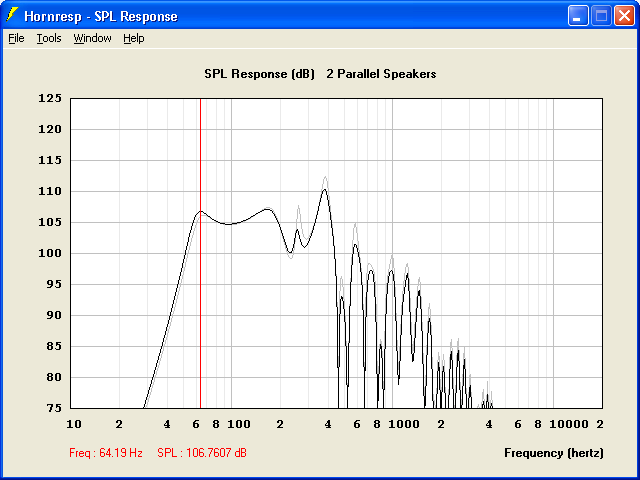Click the 110 dB axis label

pyautogui.click(x=50, y=191)
